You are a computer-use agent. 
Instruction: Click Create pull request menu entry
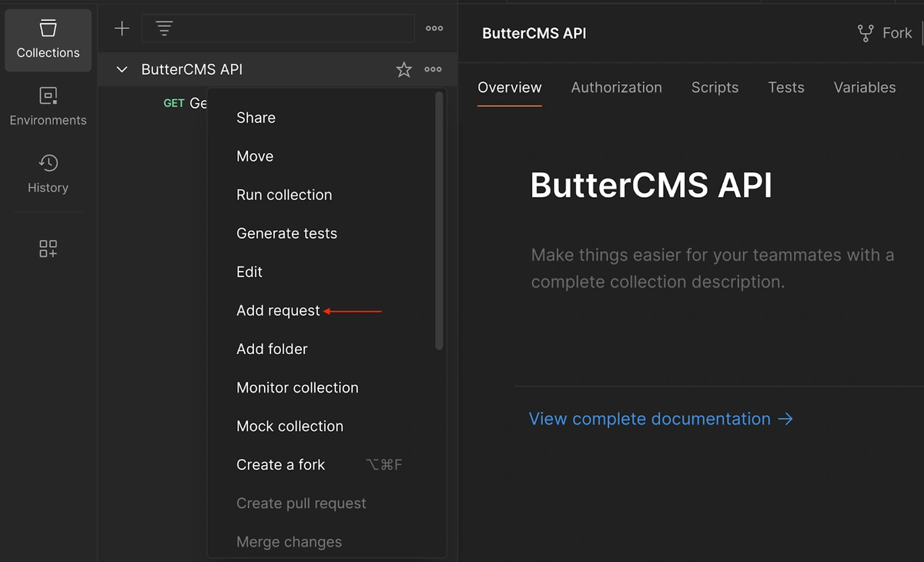pos(301,503)
